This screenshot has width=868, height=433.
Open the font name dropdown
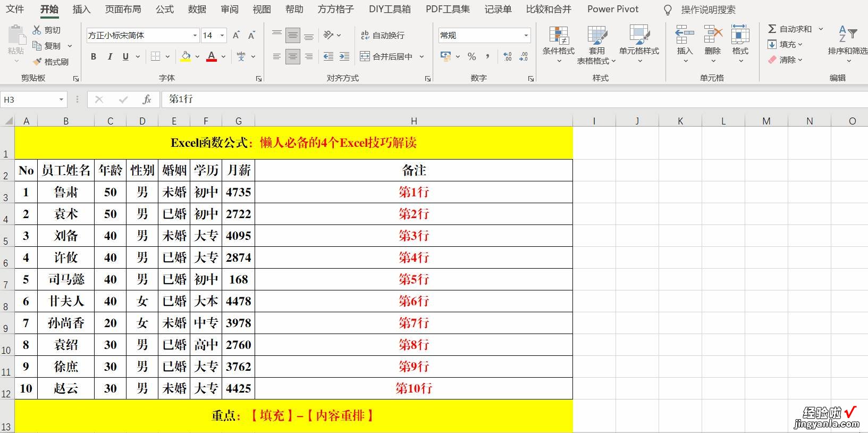tap(195, 35)
